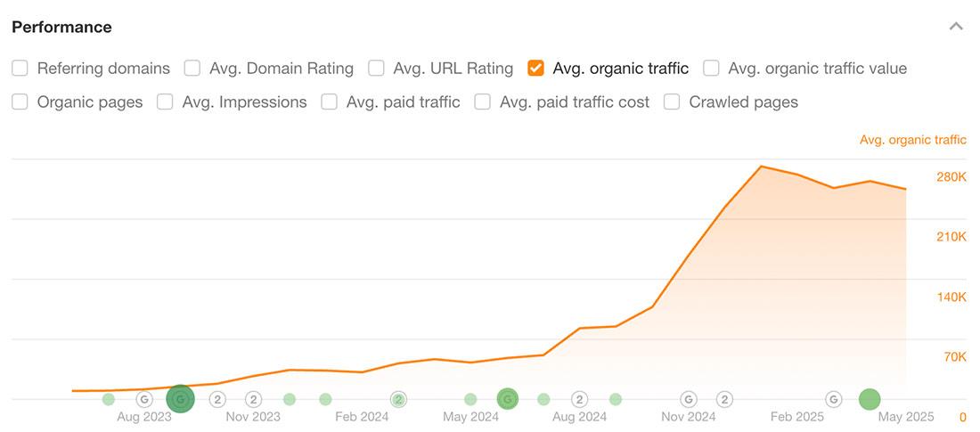Click the G marker right of Feb 2025

pos(833,399)
